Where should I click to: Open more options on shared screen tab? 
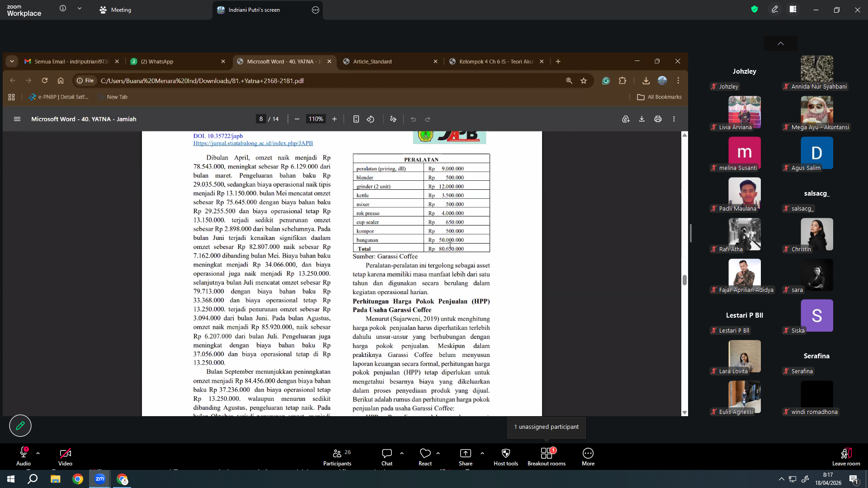click(x=316, y=10)
